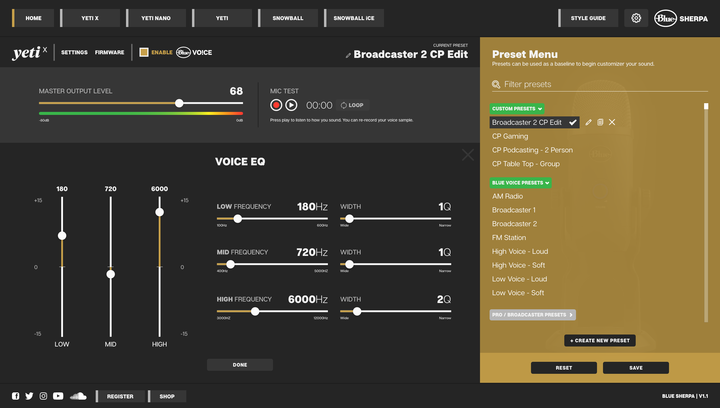Go to Home tab
720x408 pixels.
(x=33, y=18)
